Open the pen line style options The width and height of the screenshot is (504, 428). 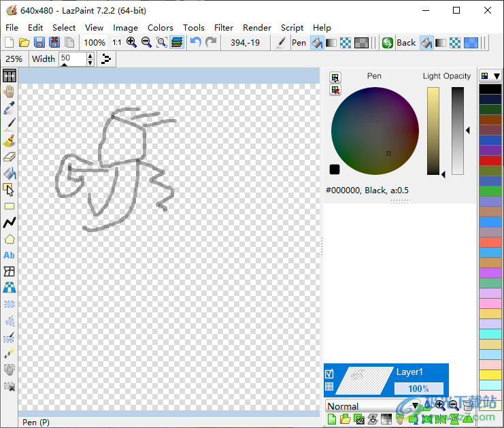(105, 59)
